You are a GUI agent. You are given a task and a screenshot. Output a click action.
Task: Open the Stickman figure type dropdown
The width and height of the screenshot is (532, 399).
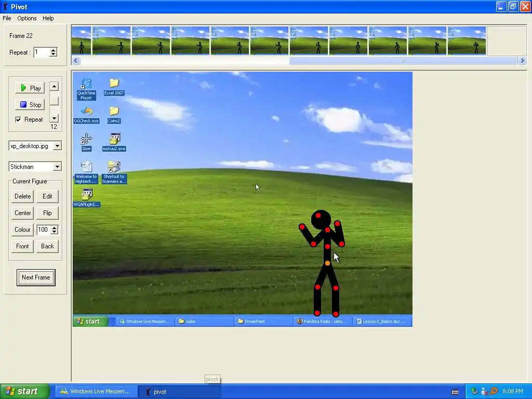click(57, 167)
